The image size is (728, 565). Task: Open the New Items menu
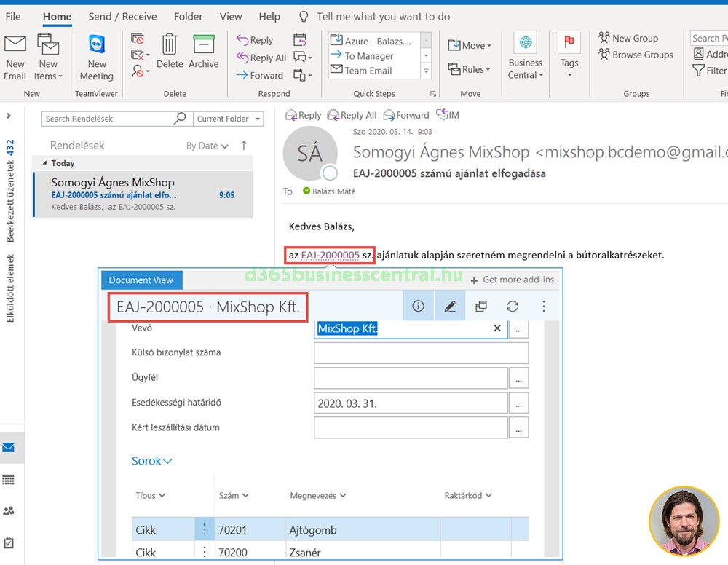click(48, 58)
